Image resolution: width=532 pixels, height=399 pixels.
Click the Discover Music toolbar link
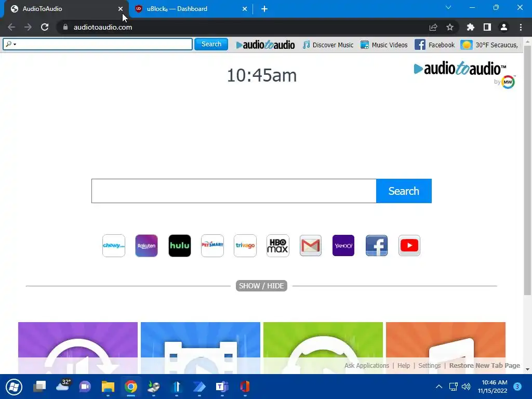pyautogui.click(x=328, y=45)
